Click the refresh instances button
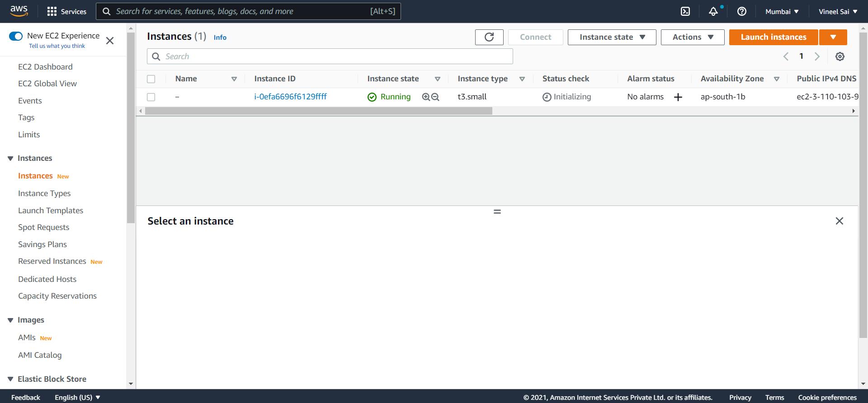 (489, 37)
